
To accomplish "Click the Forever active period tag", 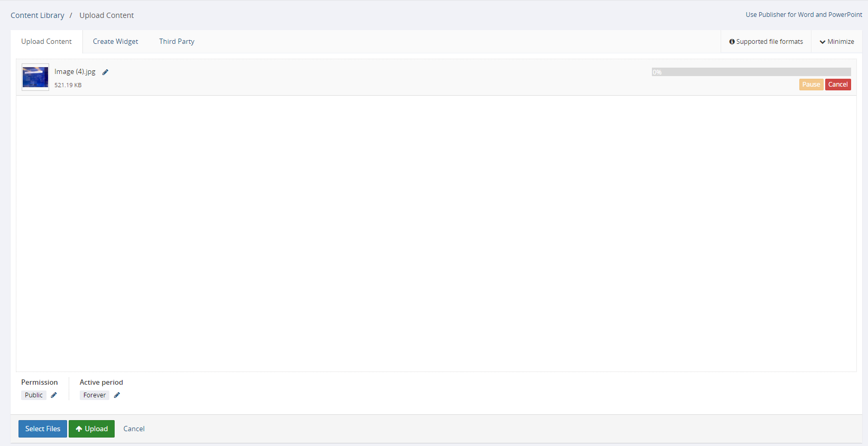I will [x=95, y=395].
